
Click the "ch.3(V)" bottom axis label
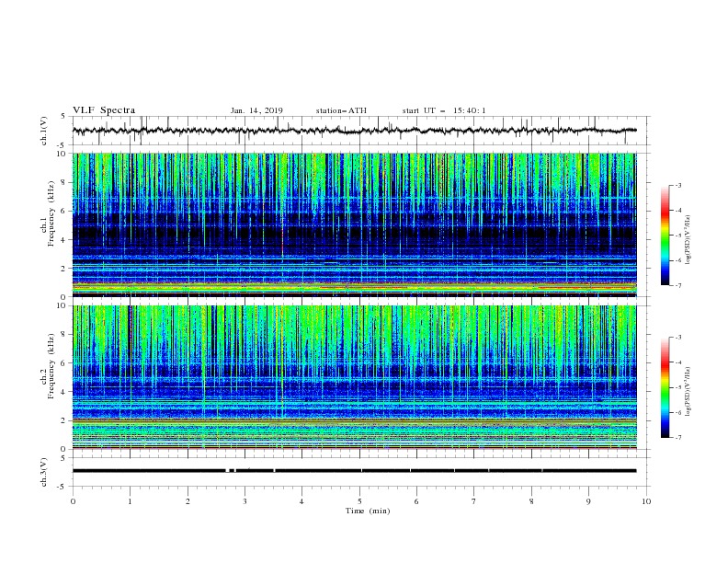tap(44, 472)
